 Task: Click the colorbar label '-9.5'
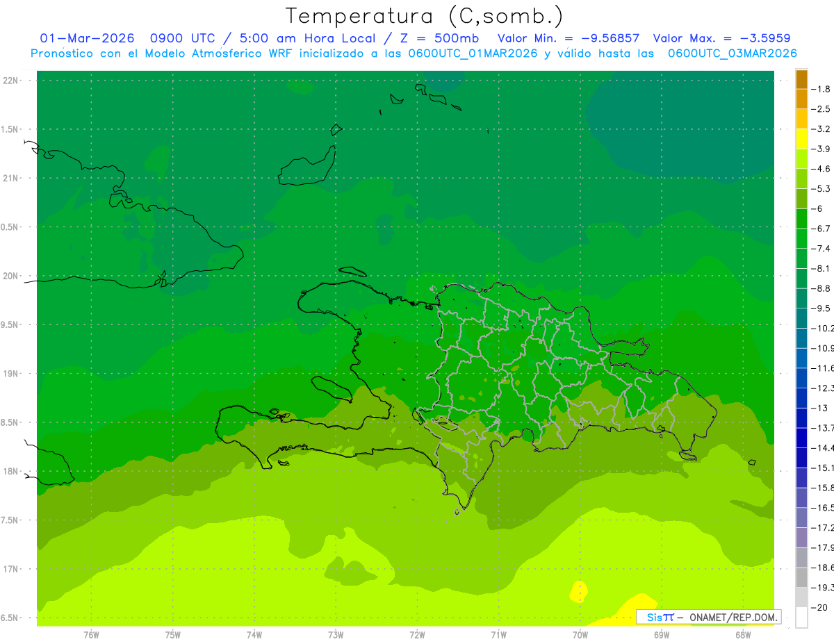[x=822, y=308]
